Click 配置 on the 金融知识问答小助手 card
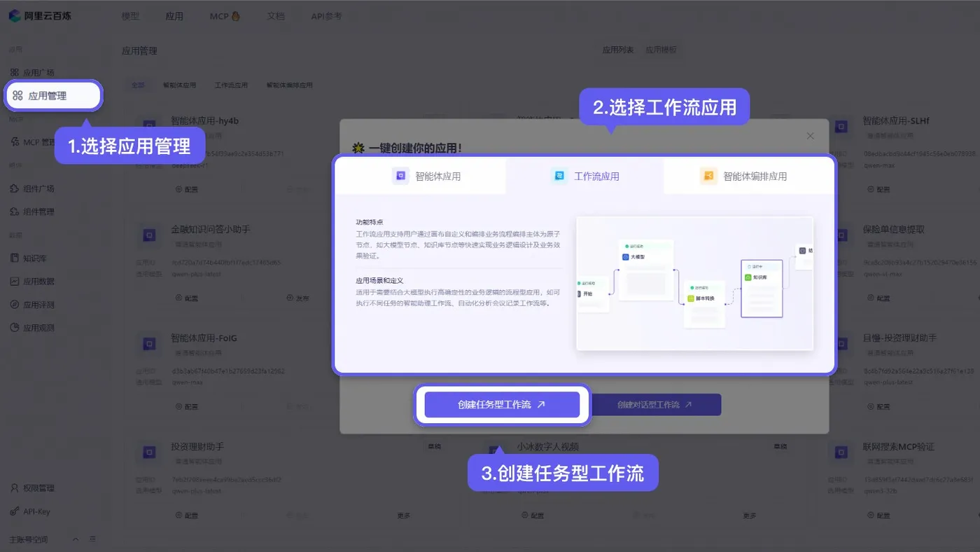The image size is (980, 552). coord(187,298)
